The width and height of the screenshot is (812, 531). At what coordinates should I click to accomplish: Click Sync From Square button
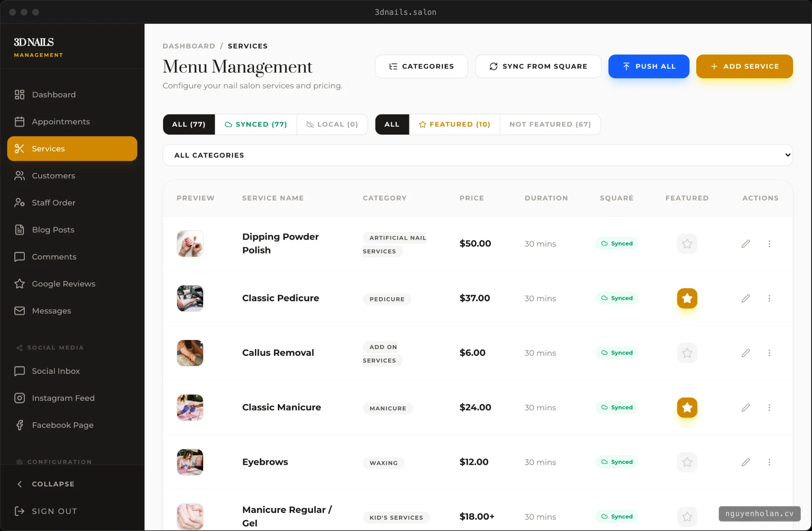(538, 66)
